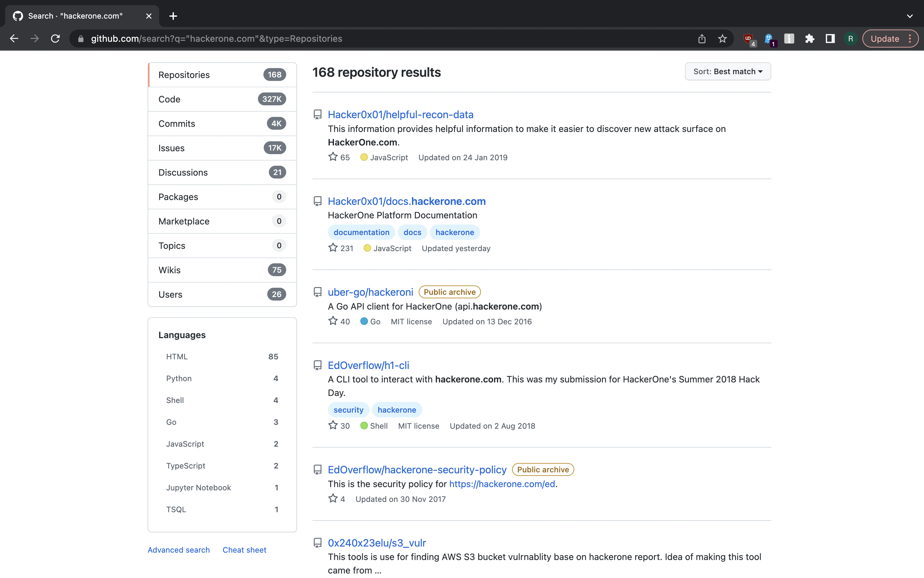Click the lock icon in address bar

tap(81, 39)
